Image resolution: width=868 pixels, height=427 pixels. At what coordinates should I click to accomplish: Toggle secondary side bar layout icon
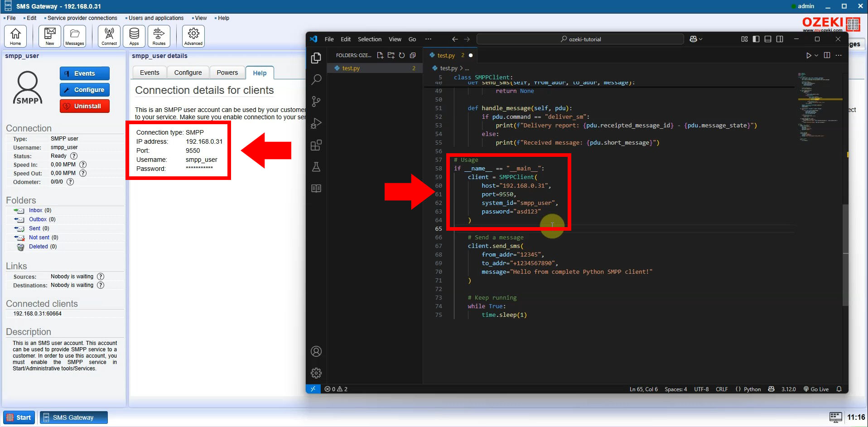click(780, 39)
